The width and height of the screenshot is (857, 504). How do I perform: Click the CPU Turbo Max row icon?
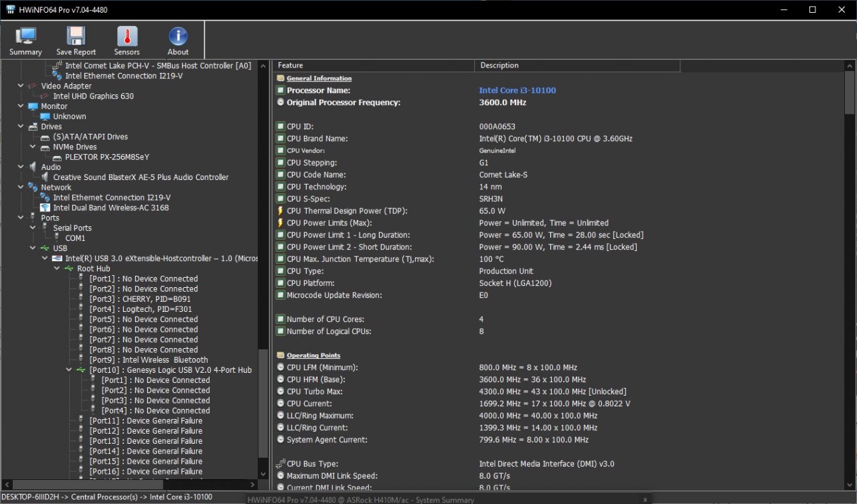(281, 392)
